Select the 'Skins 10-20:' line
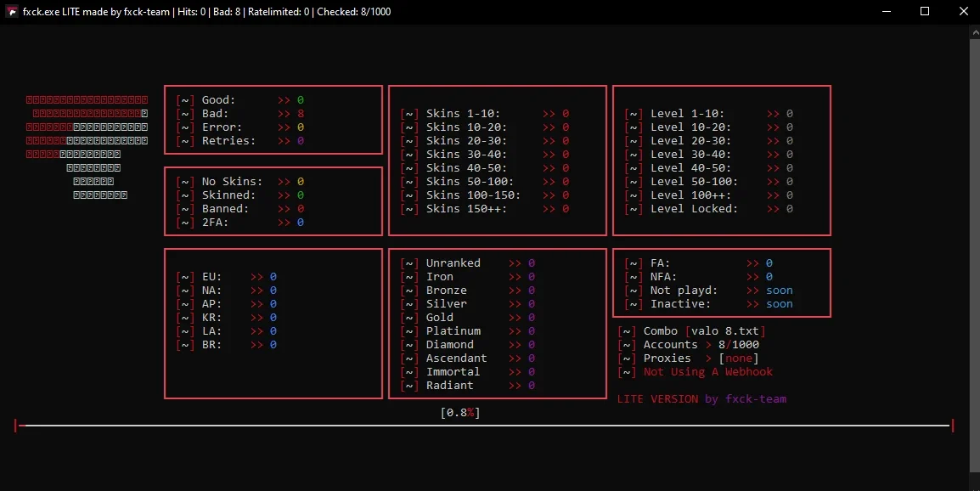This screenshot has height=491, width=980. pyautogui.click(x=485, y=127)
